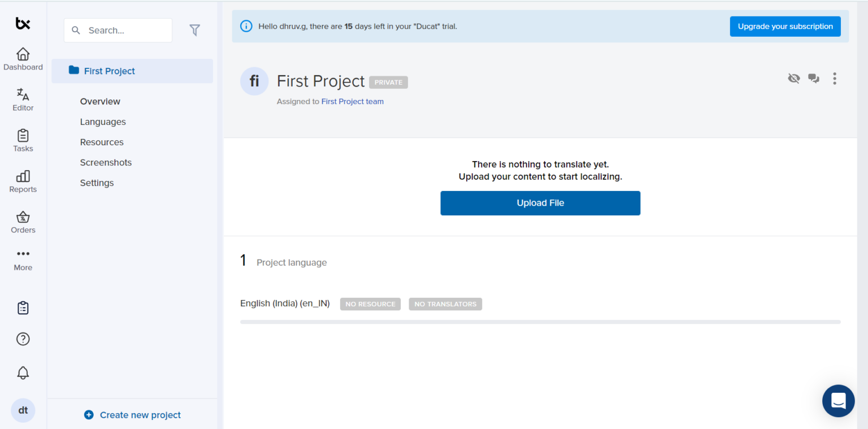Select Languages in project menu
The image size is (868, 429).
[x=103, y=122]
